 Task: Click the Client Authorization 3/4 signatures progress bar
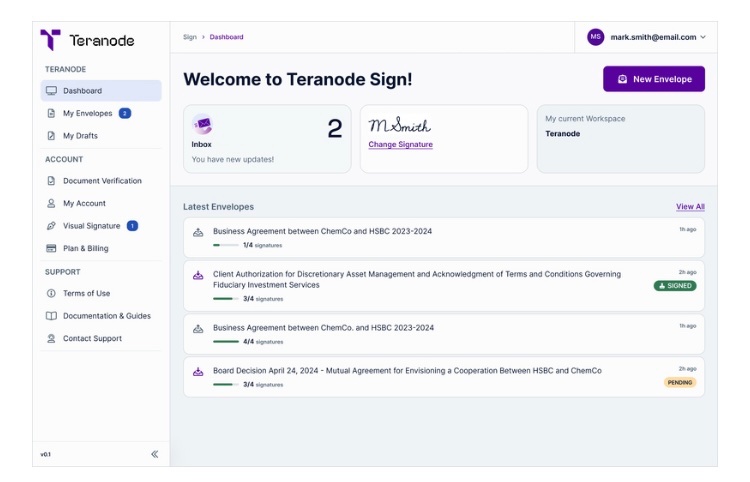(226, 299)
